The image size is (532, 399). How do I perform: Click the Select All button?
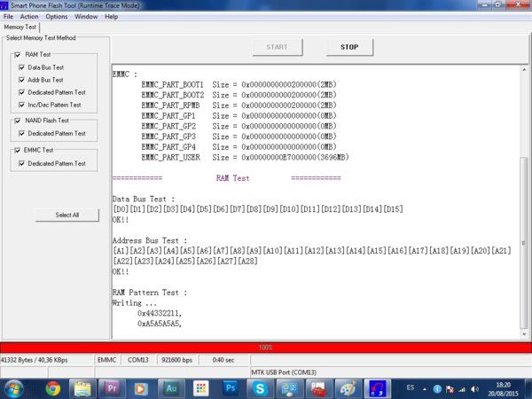point(67,215)
